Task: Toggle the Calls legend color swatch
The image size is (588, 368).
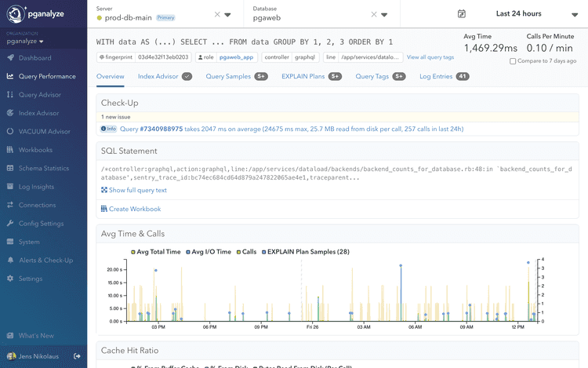Action: tap(238, 252)
